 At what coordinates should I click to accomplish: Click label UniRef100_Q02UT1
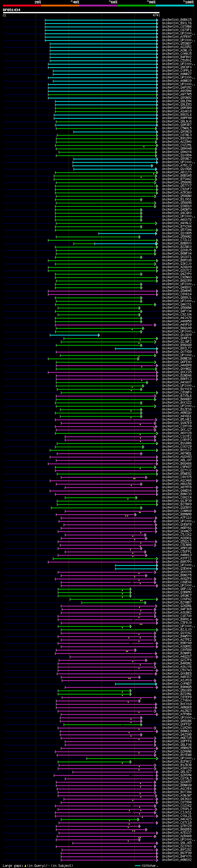177,257
